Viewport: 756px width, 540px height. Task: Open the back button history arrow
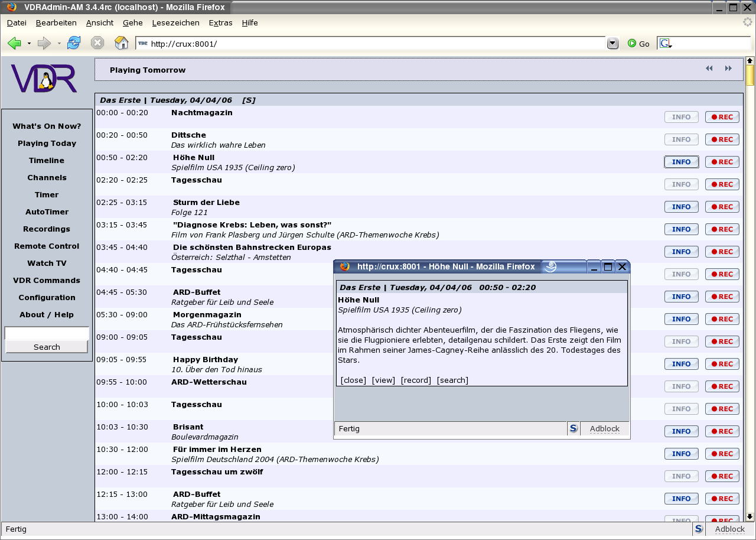coord(30,44)
